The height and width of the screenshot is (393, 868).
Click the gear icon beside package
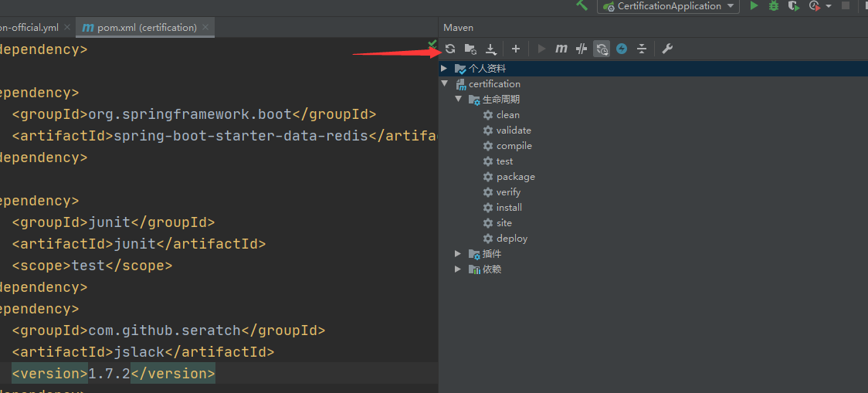488,177
